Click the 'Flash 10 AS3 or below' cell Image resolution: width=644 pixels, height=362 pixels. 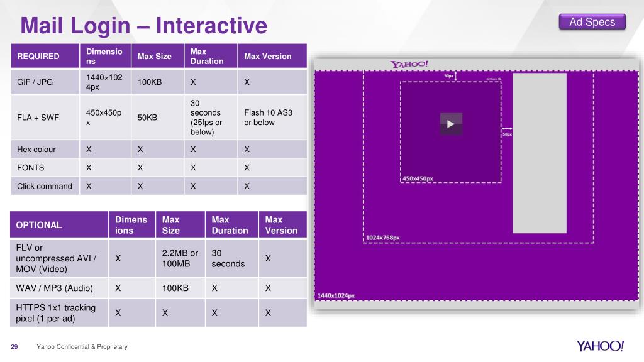(272, 118)
